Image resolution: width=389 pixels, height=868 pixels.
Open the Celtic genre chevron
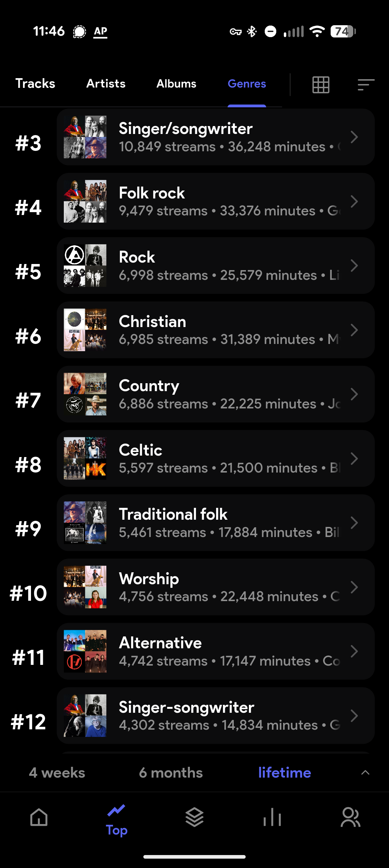(354, 458)
